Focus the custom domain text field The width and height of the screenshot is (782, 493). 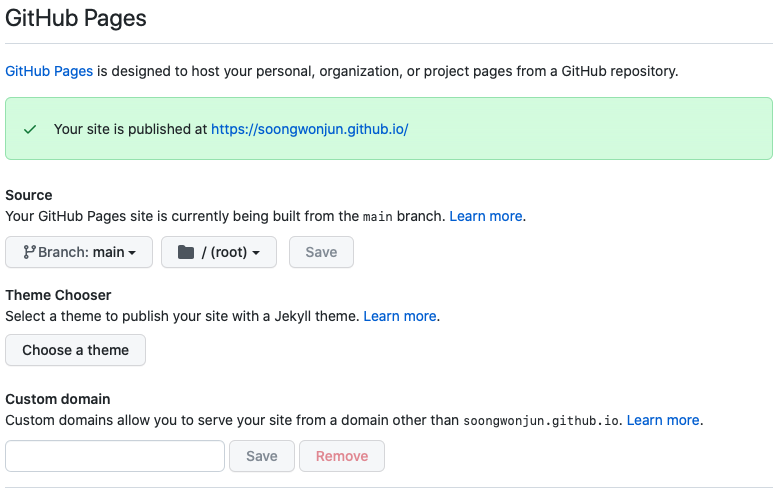[x=115, y=456]
